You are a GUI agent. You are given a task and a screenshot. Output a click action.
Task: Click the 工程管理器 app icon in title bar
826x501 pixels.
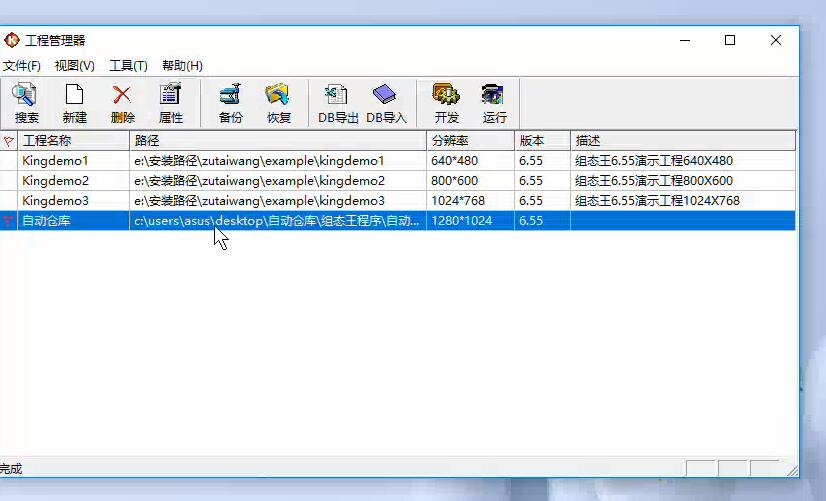point(11,40)
